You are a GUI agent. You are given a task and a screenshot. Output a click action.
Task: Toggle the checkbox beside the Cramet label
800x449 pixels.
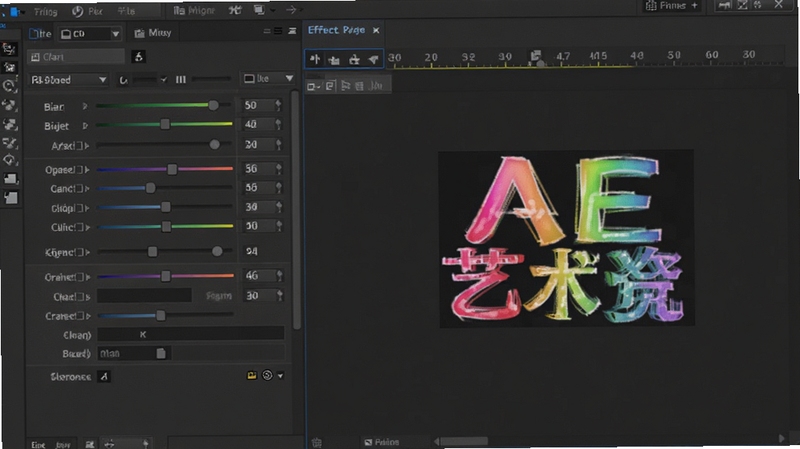point(80,316)
